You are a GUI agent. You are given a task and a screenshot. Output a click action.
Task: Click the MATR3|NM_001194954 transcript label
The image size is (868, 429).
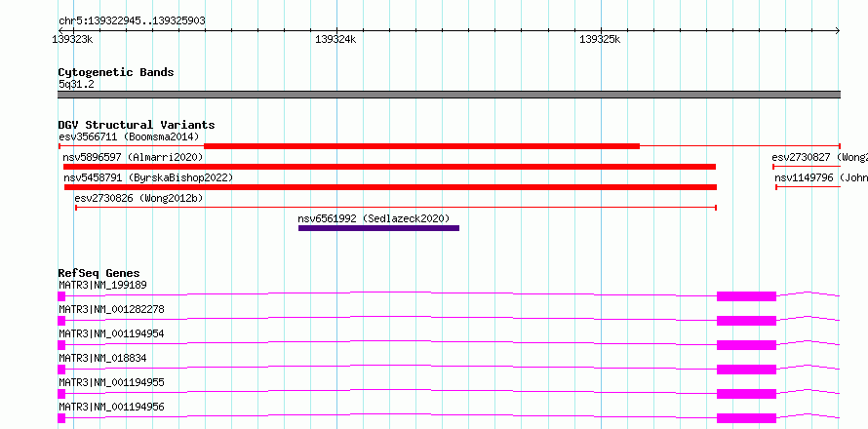pos(111,333)
